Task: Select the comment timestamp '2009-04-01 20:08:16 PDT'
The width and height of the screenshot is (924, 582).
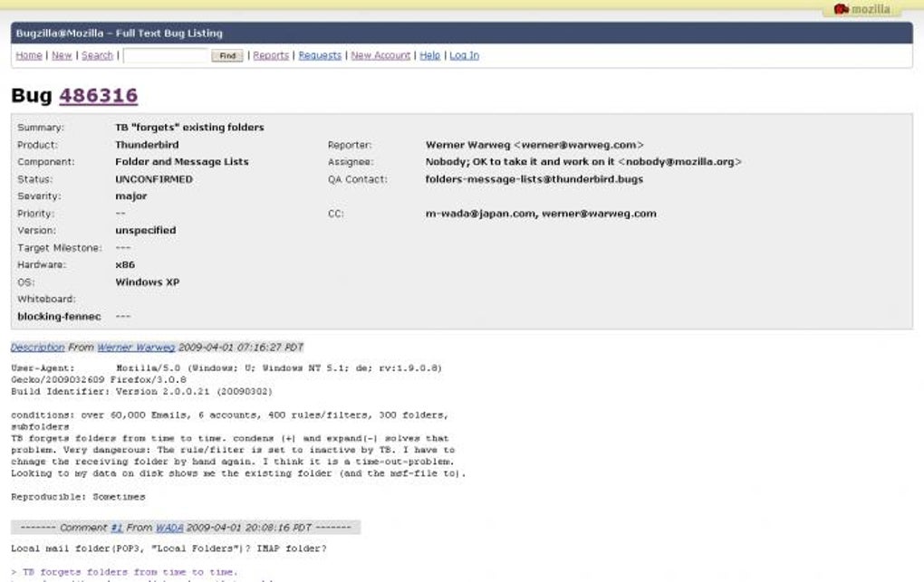Action: pyautogui.click(x=249, y=528)
